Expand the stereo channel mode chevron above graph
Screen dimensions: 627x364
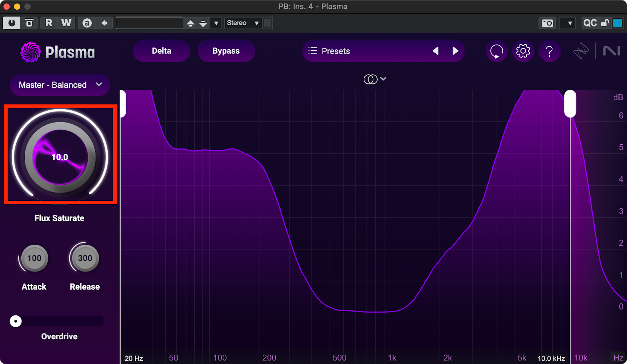383,79
